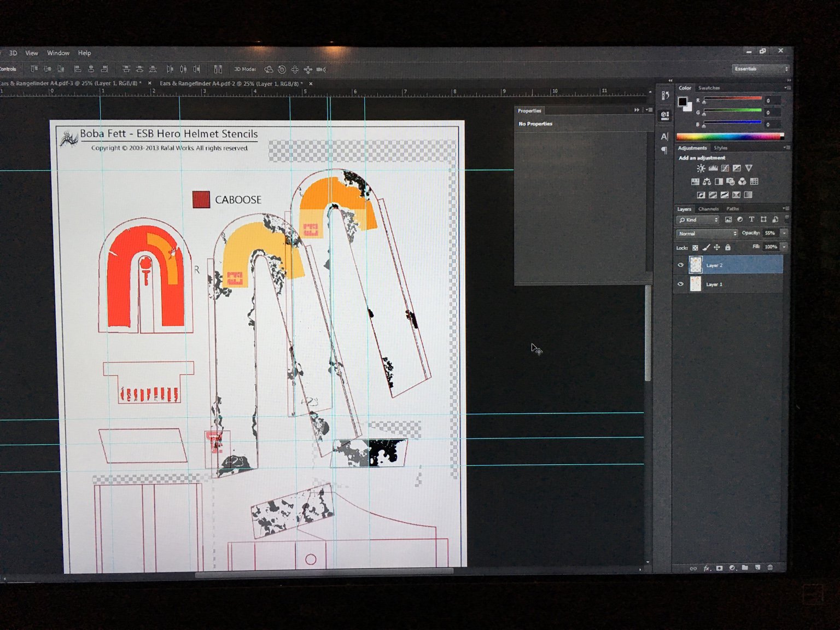Toggle lock all
Viewport: 840px width, 630px height.
[727, 248]
